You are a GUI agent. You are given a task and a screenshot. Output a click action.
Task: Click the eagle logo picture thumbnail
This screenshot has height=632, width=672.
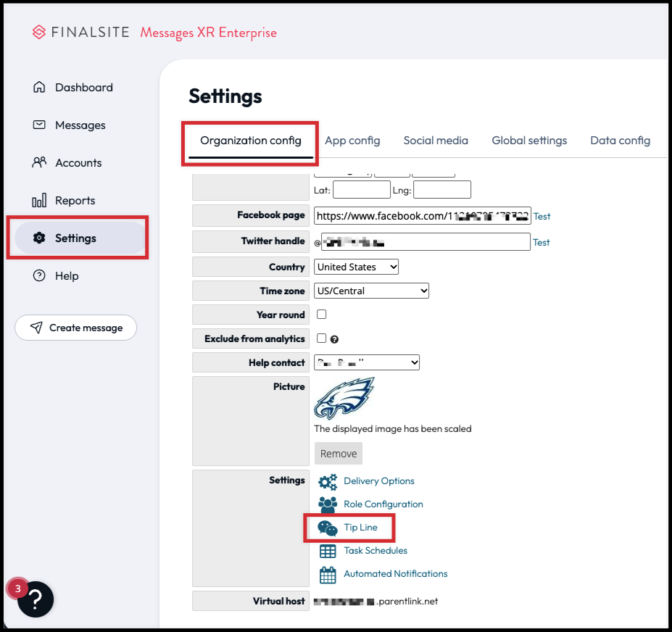[x=344, y=399]
